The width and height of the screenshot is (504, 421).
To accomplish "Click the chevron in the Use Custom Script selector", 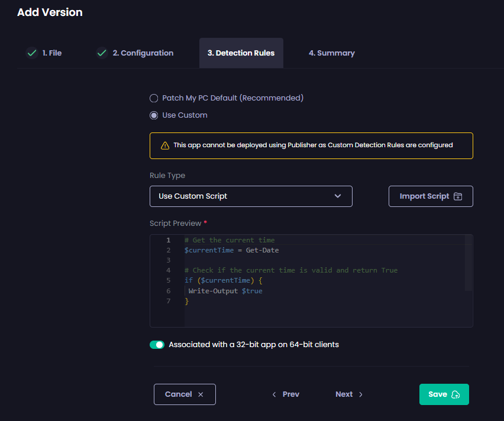I will (x=338, y=196).
